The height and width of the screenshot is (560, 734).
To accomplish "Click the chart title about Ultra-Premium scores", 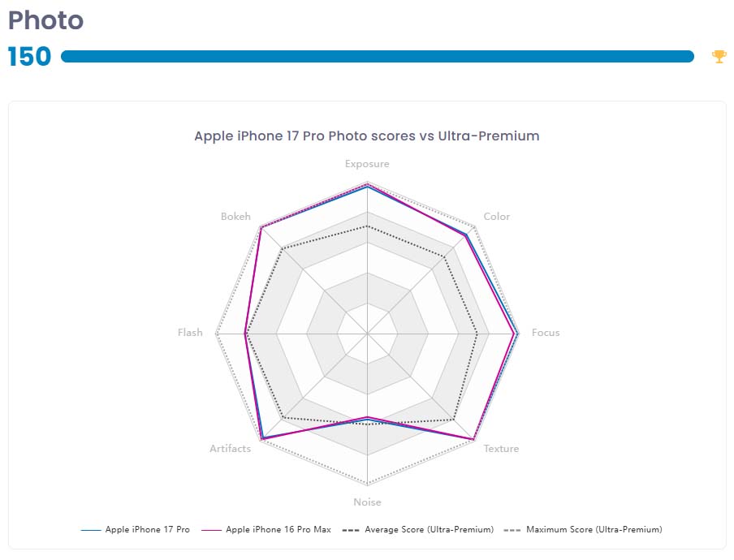I will coord(367,136).
